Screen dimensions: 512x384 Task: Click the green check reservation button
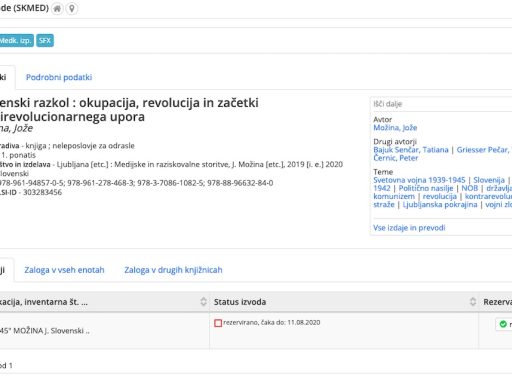click(x=503, y=324)
